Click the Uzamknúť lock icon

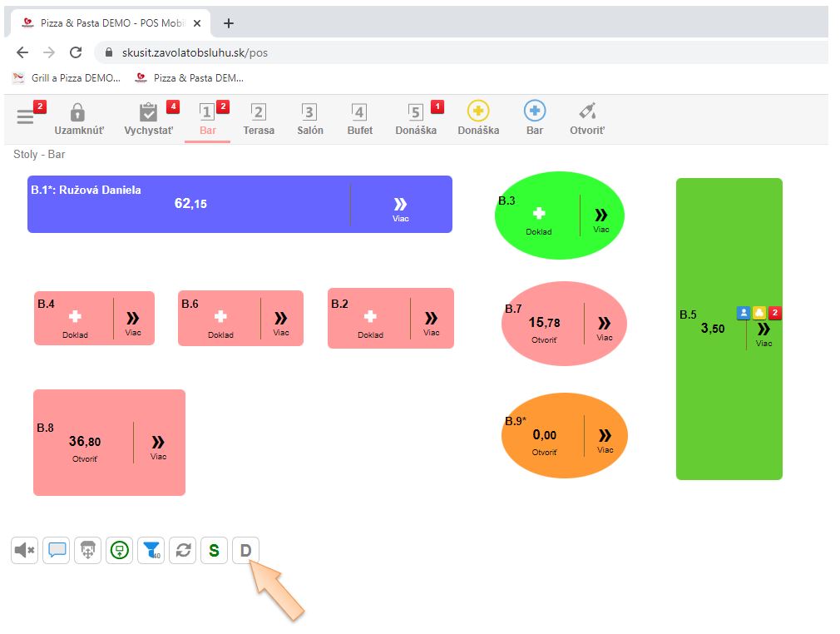point(77,113)
